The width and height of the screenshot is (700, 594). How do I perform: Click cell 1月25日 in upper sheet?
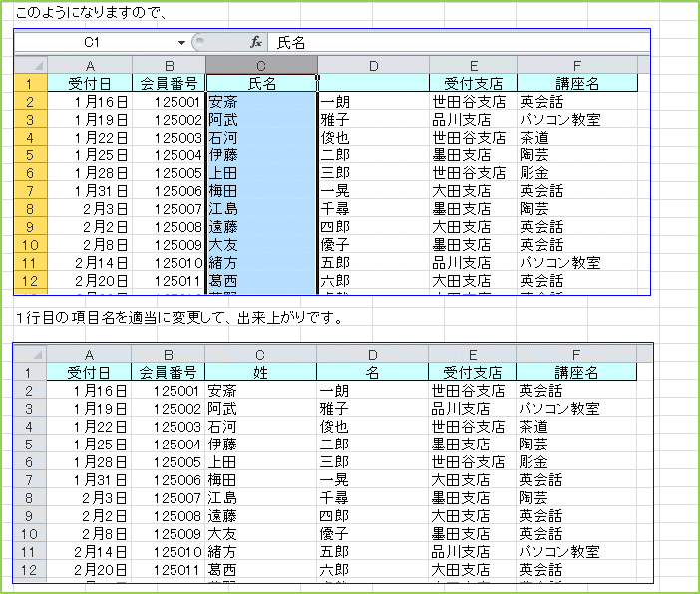point(90,155)
